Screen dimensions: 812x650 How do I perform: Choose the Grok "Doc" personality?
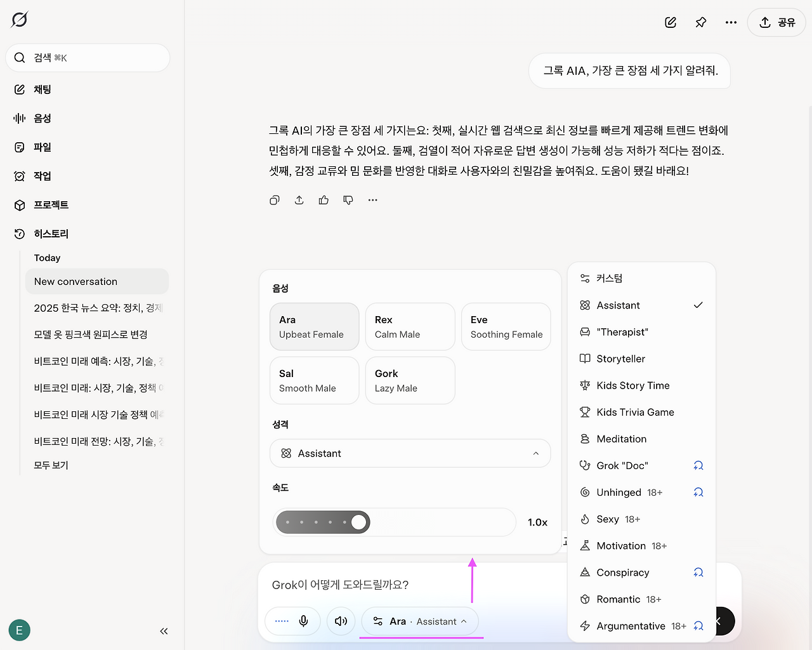tap(642, 465)
